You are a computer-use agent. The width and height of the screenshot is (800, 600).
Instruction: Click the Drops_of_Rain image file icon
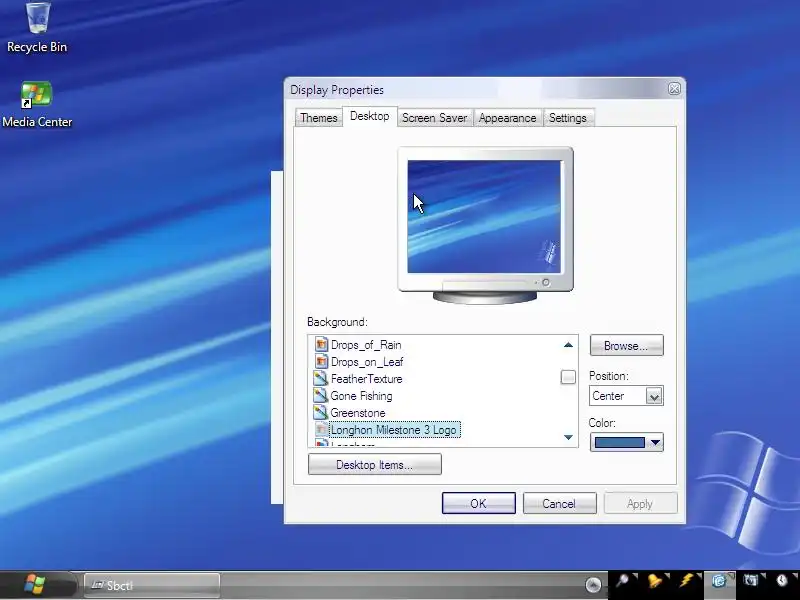(321, 344)
